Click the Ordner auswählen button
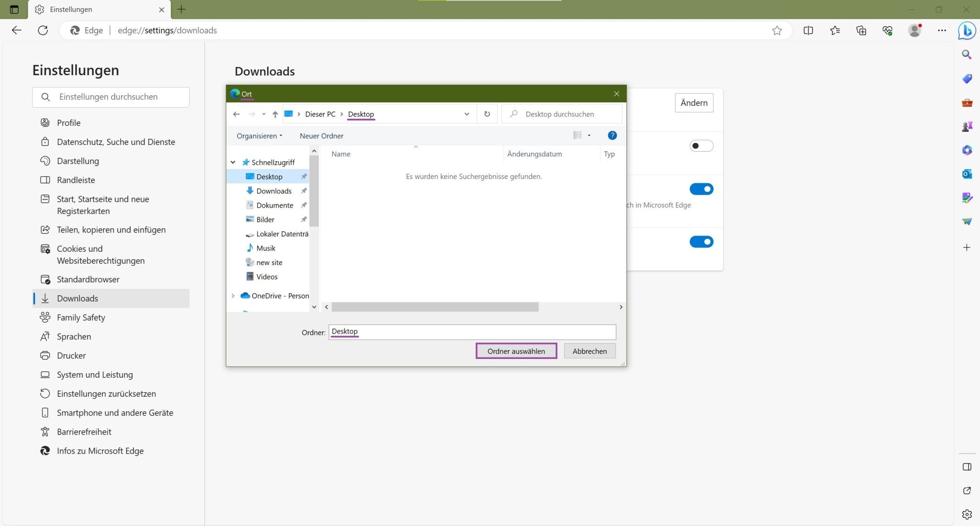The width and height of the screenshot is (980, 526). pyautogui.click(x=516, y=351)
